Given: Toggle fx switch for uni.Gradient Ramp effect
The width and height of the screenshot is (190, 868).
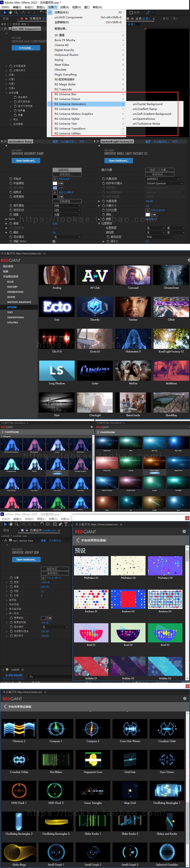Looking at the screenshot, I should click(5, 142).
